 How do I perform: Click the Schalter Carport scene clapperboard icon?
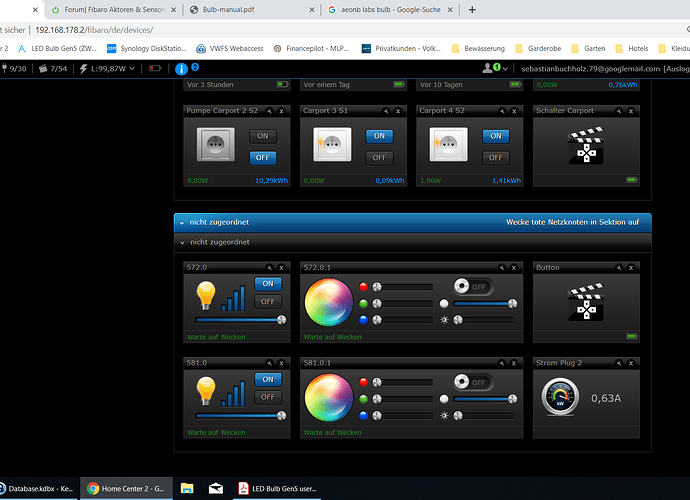point(586,145)
